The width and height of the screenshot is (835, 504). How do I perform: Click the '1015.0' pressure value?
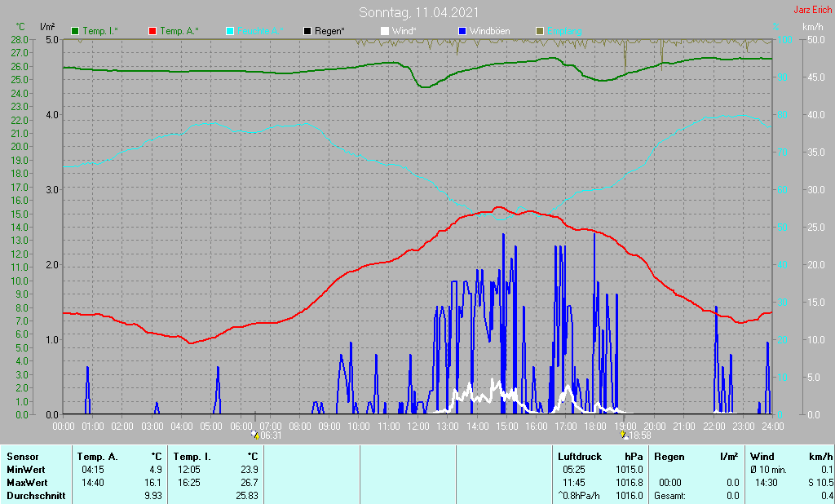click(630, 470)
